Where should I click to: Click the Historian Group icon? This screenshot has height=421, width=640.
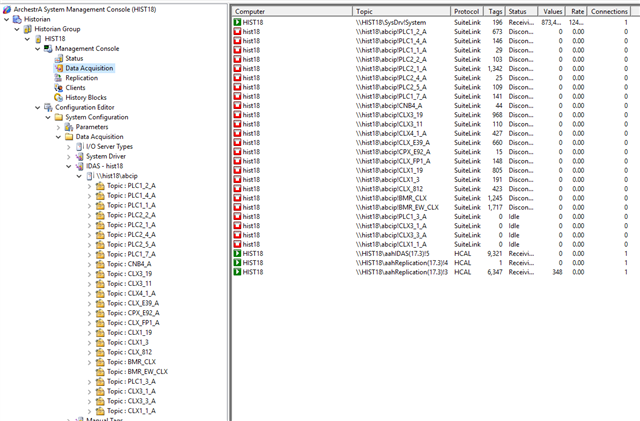28,29
